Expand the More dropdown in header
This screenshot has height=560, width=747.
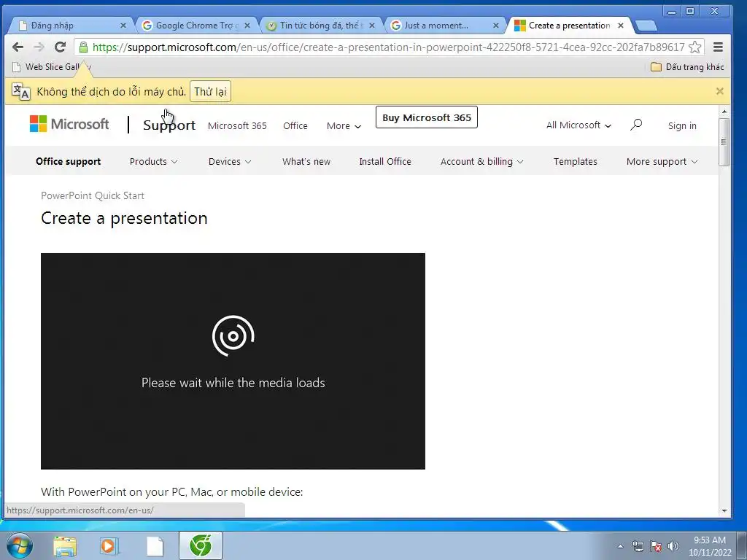click(344, 125)
